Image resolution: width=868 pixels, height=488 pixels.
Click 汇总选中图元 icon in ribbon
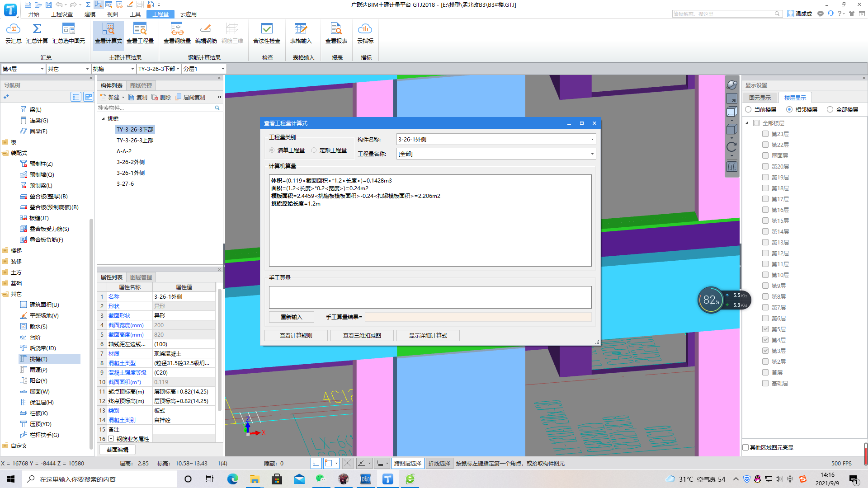69,29
